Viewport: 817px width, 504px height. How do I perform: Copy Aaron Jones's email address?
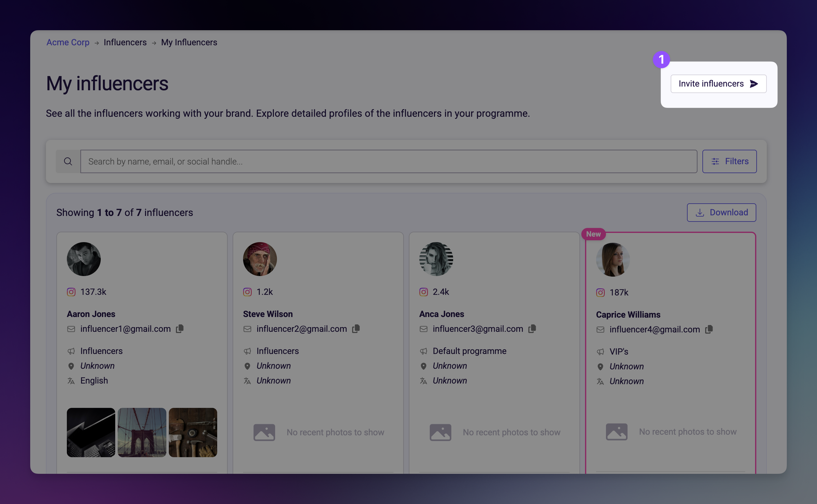[x=180, y=329]
